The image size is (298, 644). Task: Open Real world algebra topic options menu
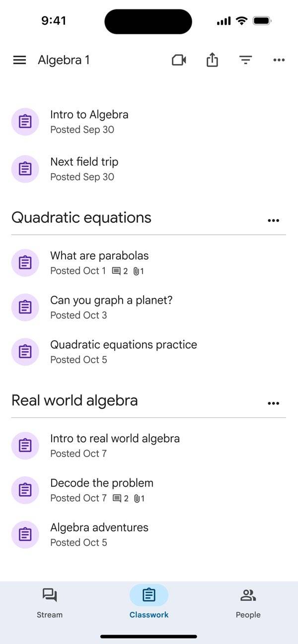(x=273, y=404)
